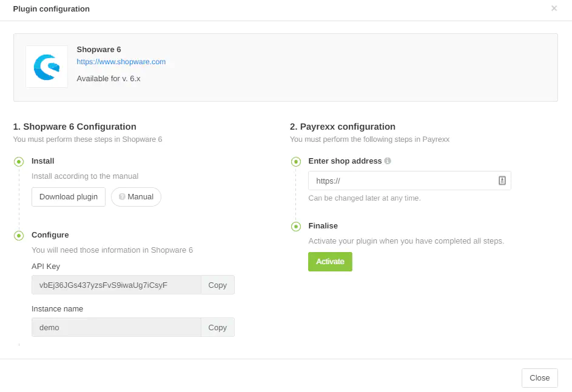The height and width of the screenshot is (392, 572).
Task: Click the Payrexx configuration heading
Action: 342,127
